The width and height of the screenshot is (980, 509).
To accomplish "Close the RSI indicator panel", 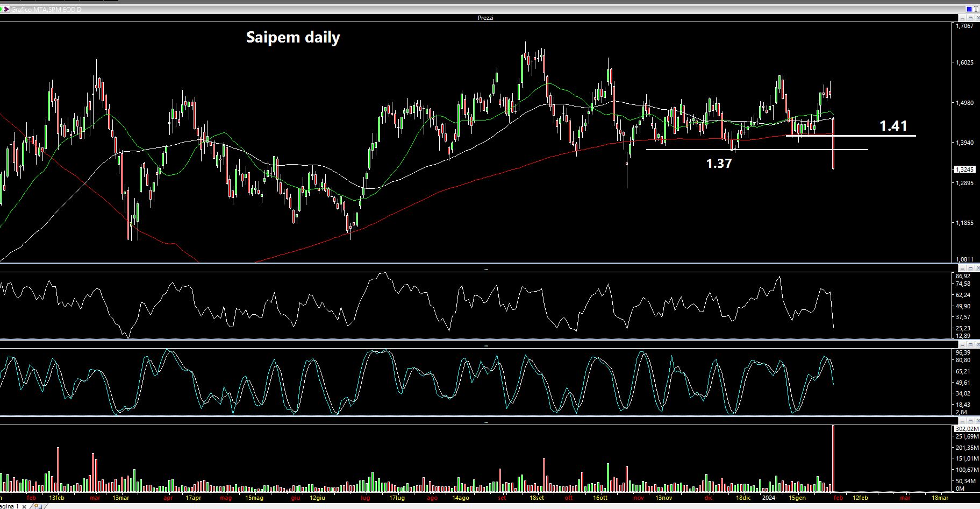I will tap(977, 268).
